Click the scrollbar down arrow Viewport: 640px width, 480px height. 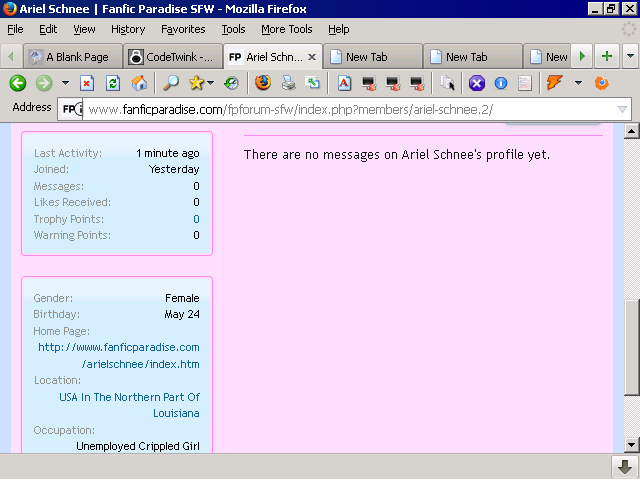point(631,444)
